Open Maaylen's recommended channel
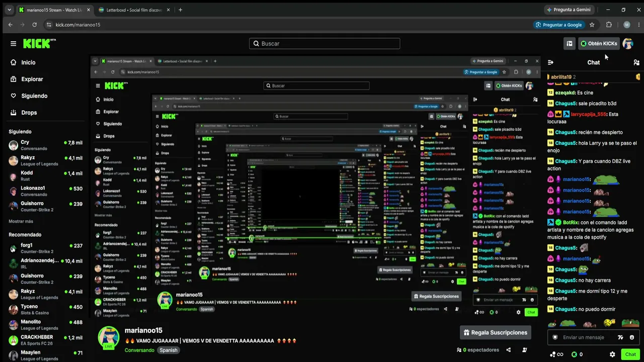Screen dimensions: 644x362 45,355
